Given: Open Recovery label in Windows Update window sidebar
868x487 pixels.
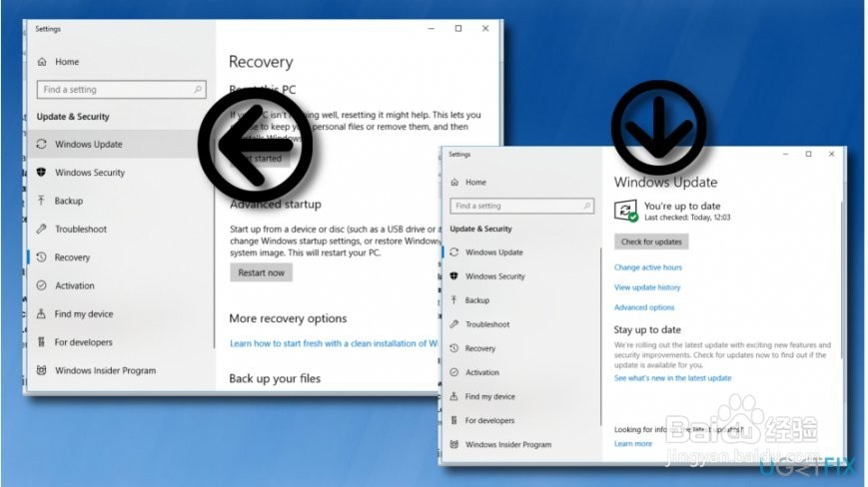Looking at the screenshot, I should tap(479, 348).
